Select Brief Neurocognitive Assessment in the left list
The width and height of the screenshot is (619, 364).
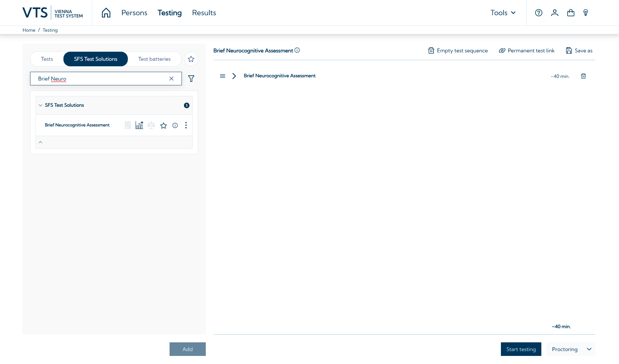pos(77,125)
